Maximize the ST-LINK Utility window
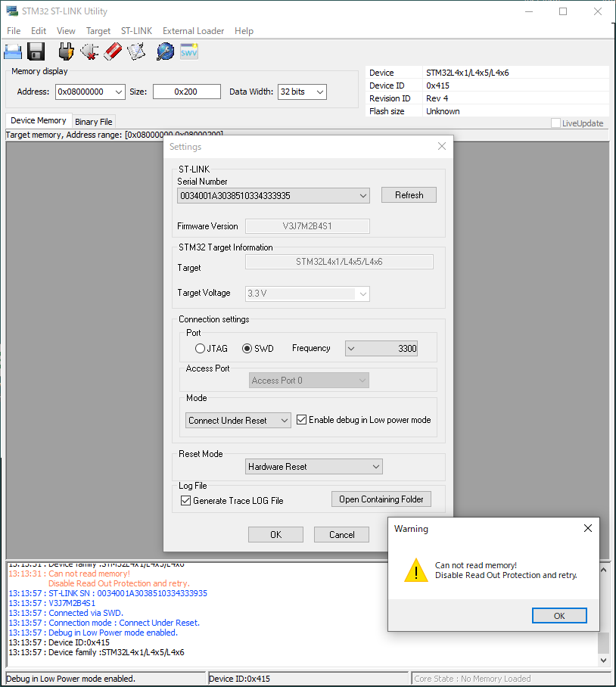 coord(563,11)
